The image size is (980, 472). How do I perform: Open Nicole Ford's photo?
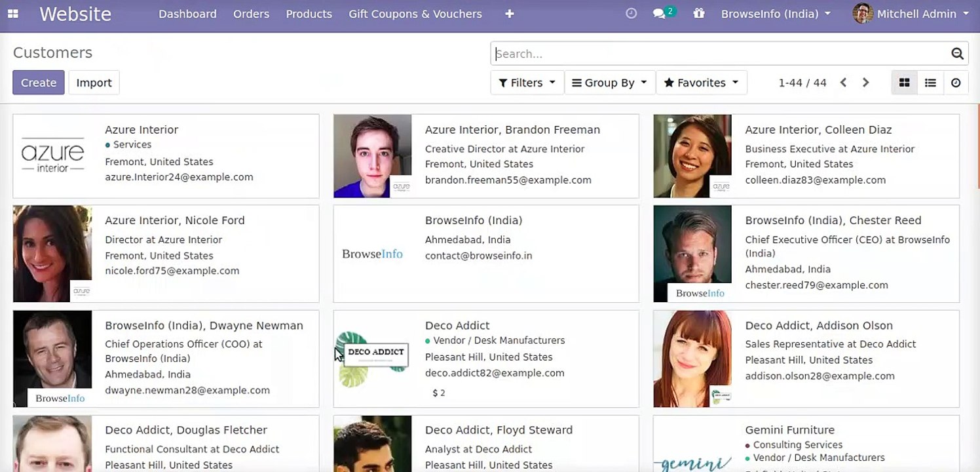52,254
